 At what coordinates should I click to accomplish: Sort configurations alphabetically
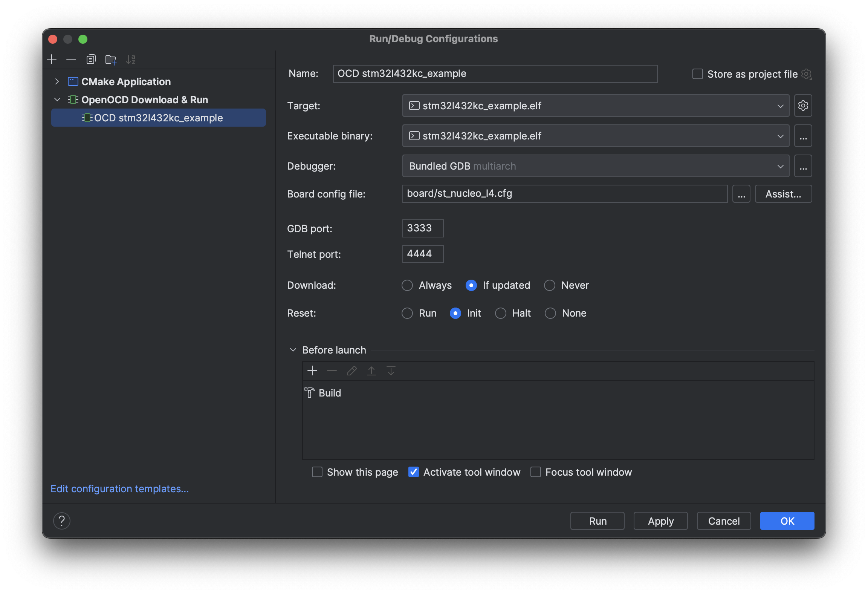131,59
